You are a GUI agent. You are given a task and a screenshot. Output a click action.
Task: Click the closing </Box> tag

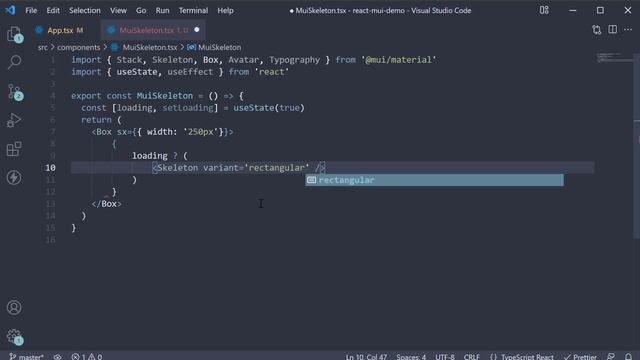click(107, 204)
